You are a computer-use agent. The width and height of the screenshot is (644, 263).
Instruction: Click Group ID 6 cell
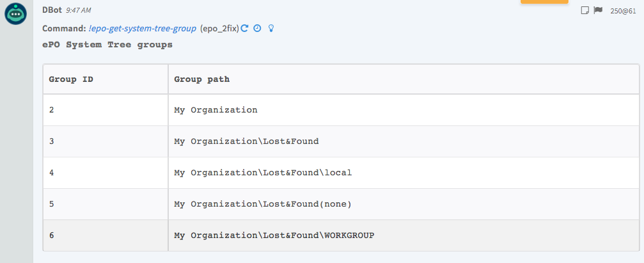click(52, 235)
